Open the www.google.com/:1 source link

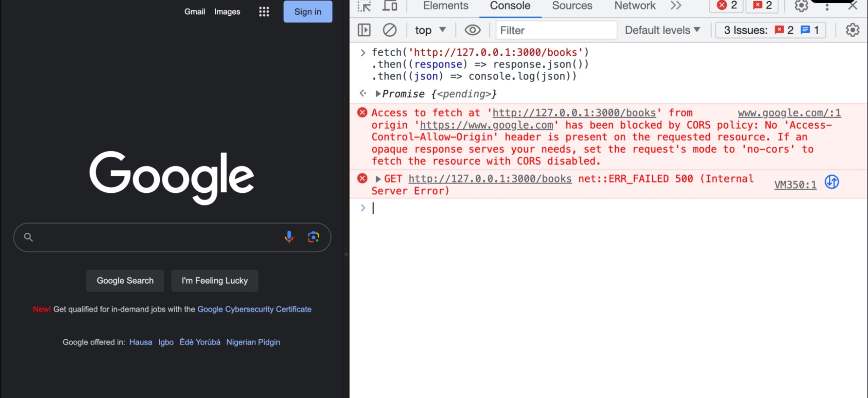click(x=789, y=113)
